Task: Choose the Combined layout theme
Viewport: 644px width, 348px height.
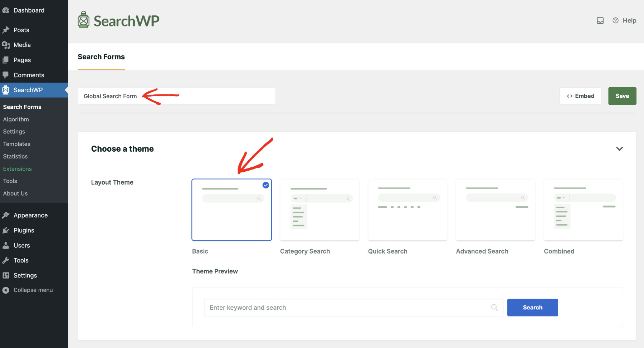Action: click(583, 210)
